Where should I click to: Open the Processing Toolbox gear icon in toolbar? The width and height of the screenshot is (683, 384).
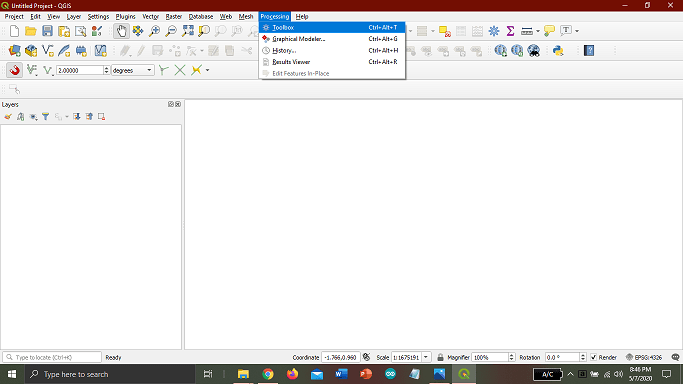pyautogui.click(x=494, y=31)
